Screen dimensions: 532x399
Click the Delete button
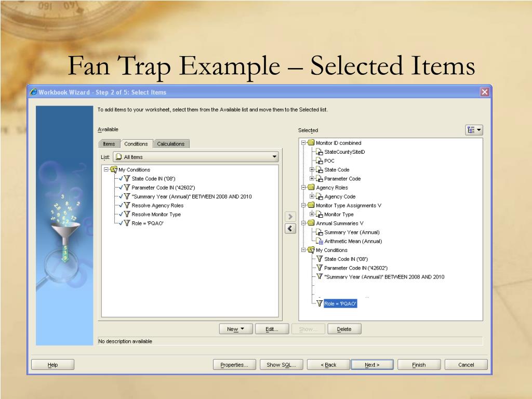[344, 329]
